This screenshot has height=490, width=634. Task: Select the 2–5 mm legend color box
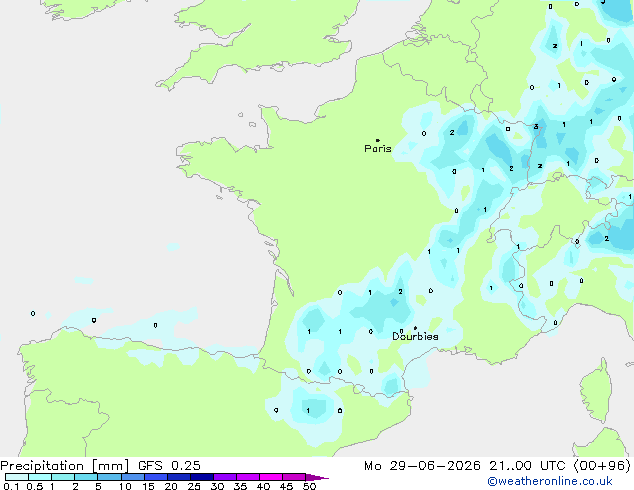pos(86,477)
